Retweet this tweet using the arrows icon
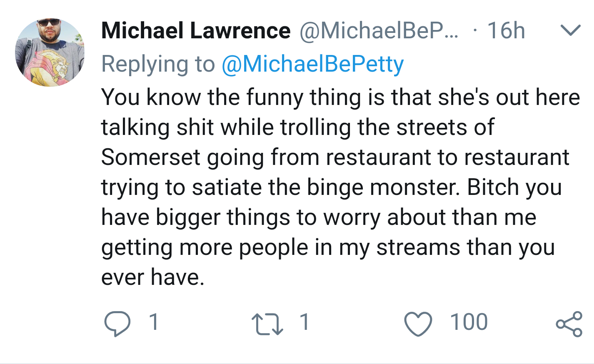Screen dimensions: 594x364 tap(267, 324)
